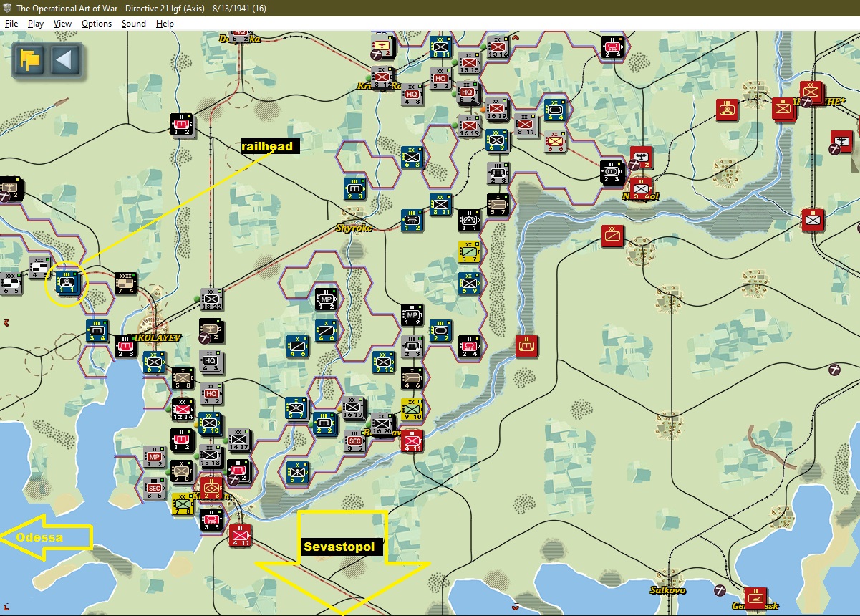Select the black XXXX unit 7-4
The width and height of the screenshot is (860, 616).
pos(125,282)
